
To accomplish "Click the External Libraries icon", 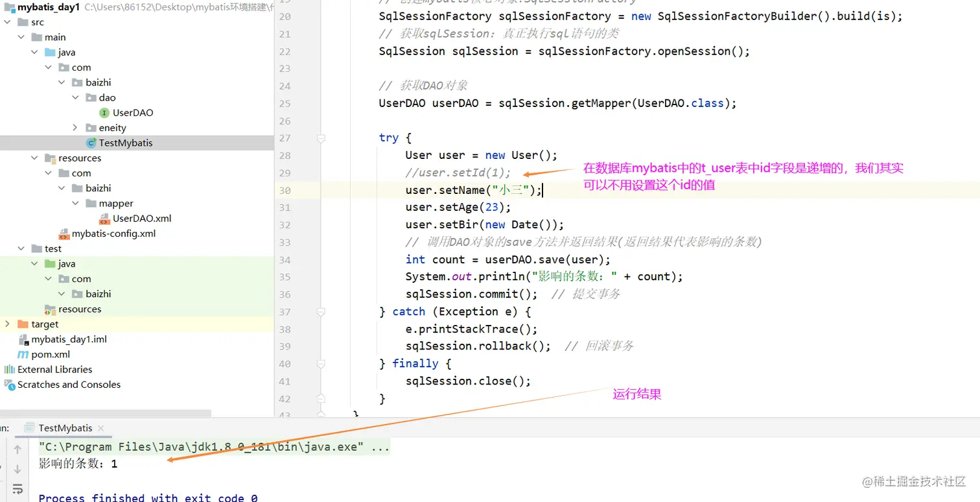I will coord(10,370).
